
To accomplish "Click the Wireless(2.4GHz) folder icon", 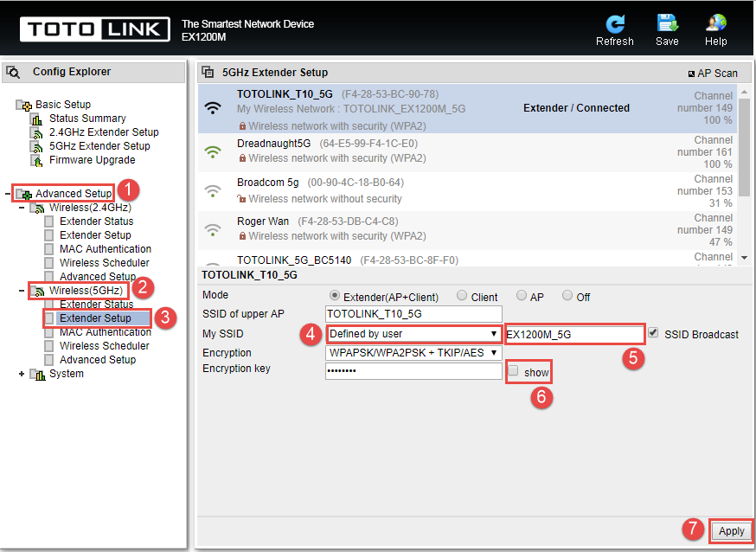I will pos(37,208).
